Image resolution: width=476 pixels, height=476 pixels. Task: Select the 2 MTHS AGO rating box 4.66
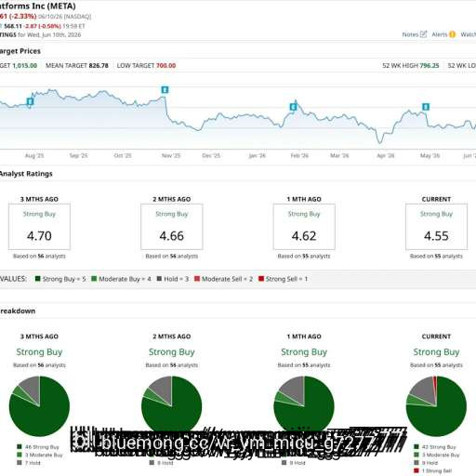tap(172, 227)
